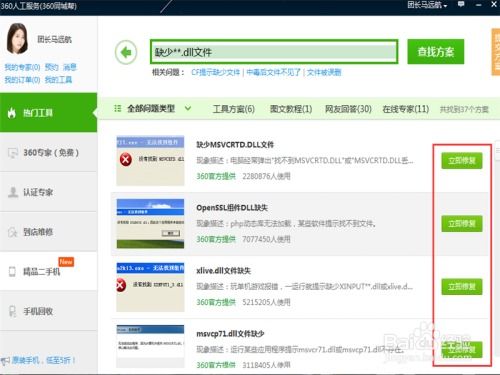Click the person icon beside 认证专家

(13, 192)
